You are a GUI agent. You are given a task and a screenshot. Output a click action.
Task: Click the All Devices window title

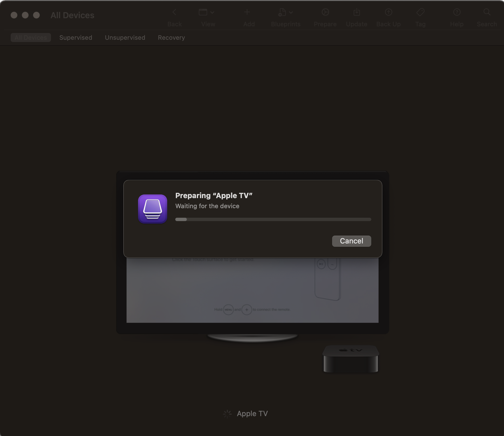point(72,15)
